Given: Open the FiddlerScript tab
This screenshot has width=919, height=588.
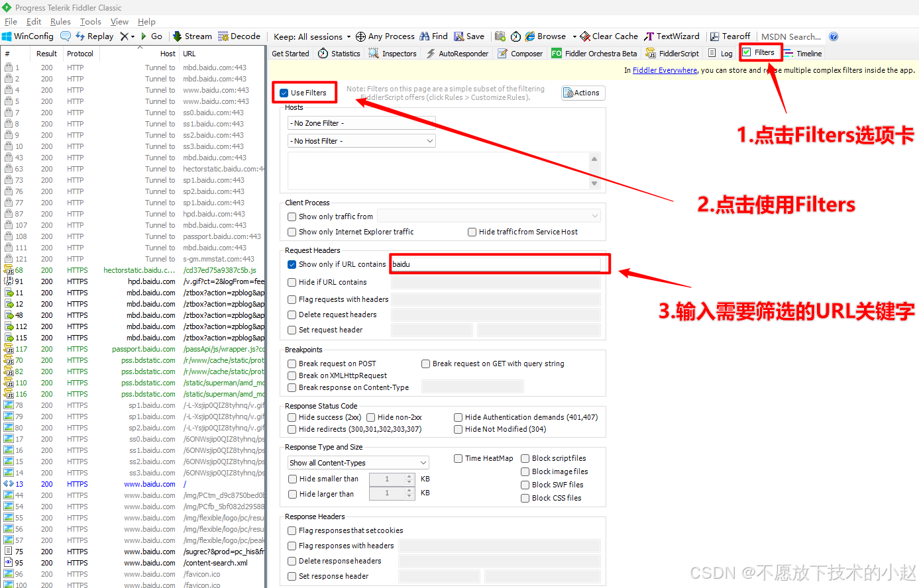Looking at the screenshot, I should click(673, 54).
